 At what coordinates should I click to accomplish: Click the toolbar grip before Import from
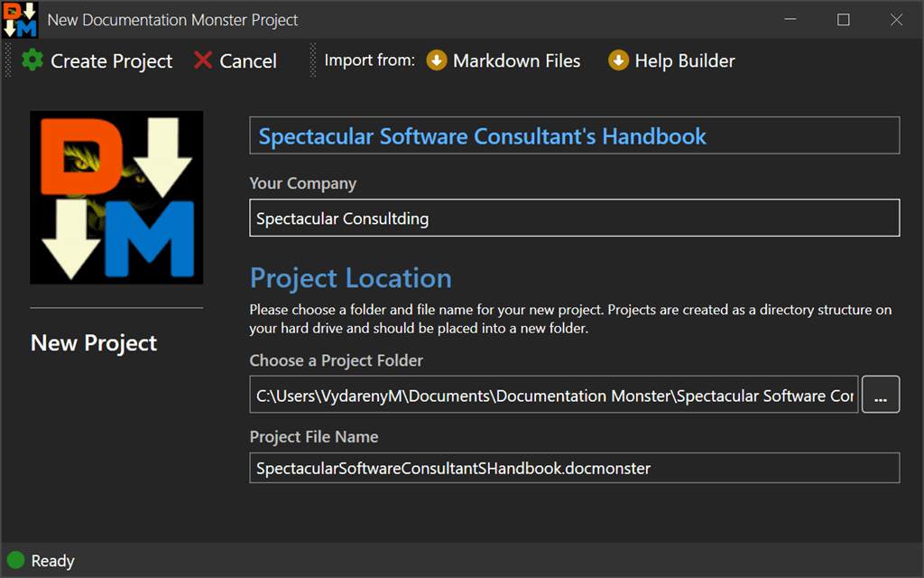pyautogui.click(x=313, y=61)
